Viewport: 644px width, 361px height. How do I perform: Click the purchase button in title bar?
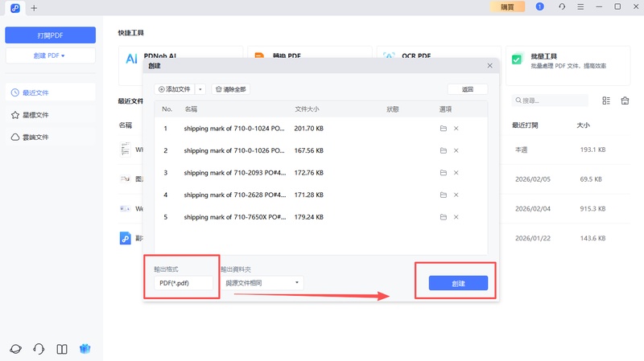(507, 7)
